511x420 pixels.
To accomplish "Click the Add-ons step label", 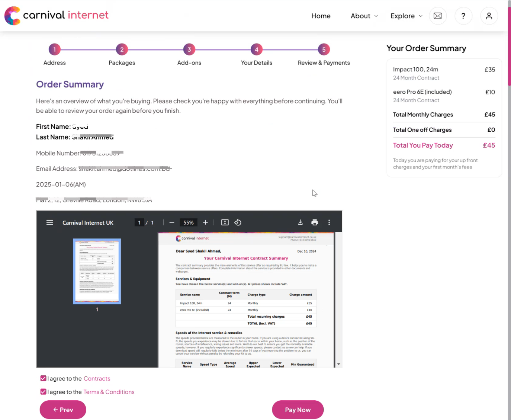I will [x=189, y=63].
